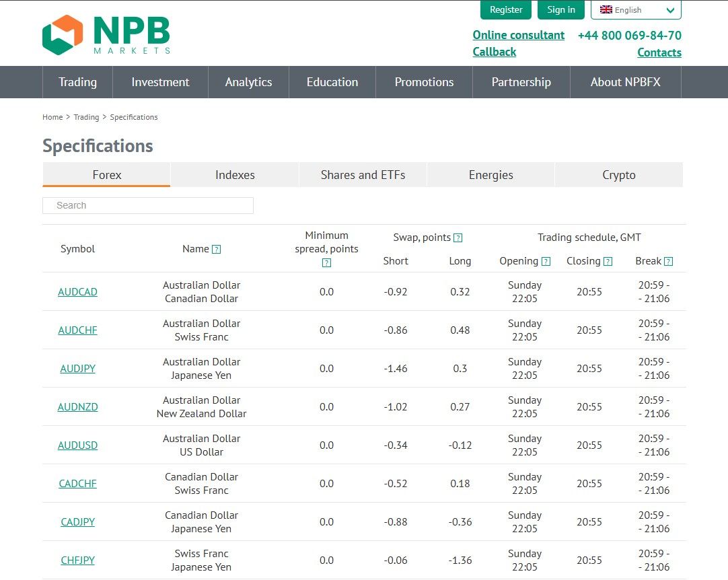Open the CADJPY symbol link
The width and height of the screenshot is (728, 580).
77,522
